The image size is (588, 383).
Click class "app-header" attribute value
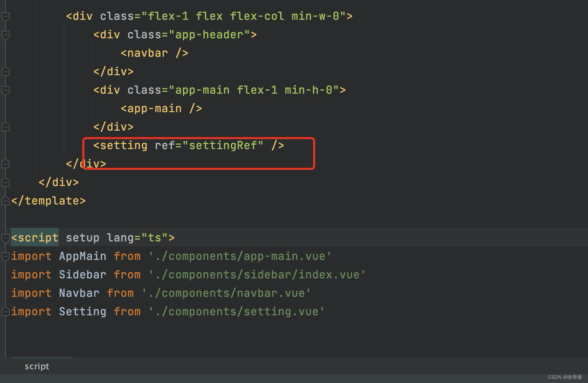tap(209, 35)
